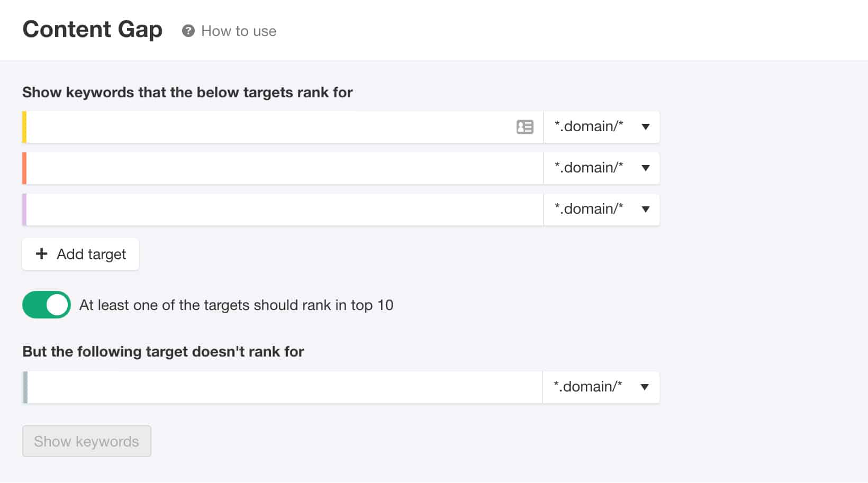This screenshot has height=483, width=868.
Task: Click the question mark help icon
Action: [x=188, y=31]
